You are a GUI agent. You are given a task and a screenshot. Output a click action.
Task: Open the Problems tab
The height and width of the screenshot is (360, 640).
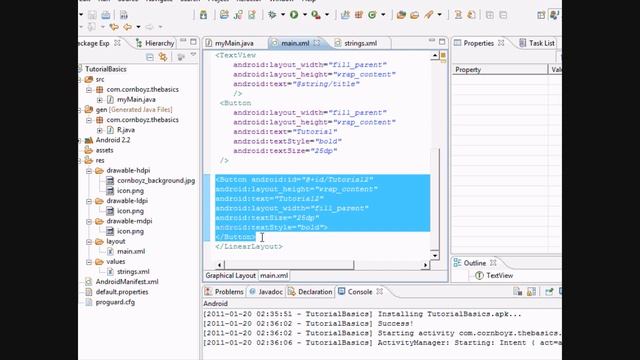pyautogui.click(x=224, y=291)
